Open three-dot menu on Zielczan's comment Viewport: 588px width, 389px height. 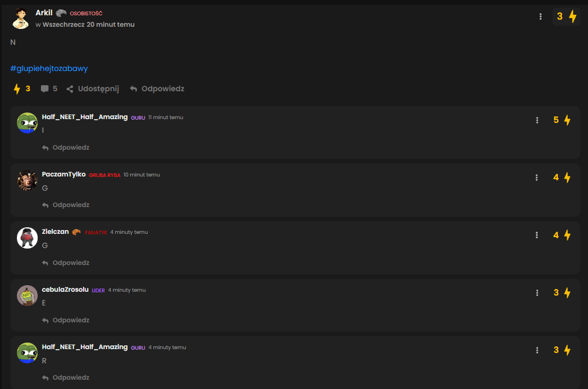click(537, 235)
